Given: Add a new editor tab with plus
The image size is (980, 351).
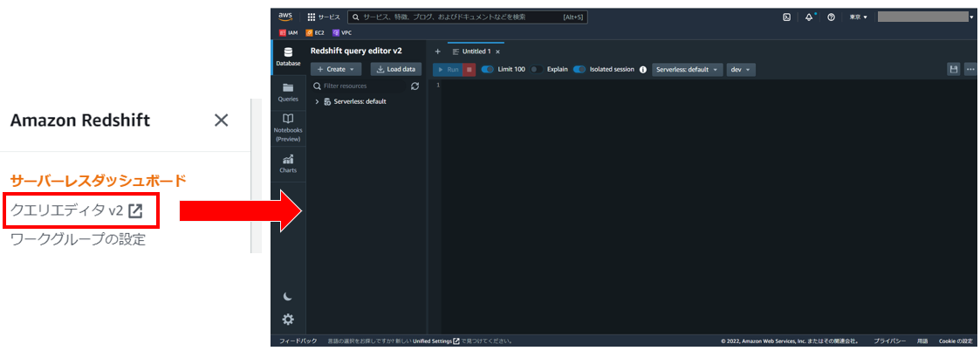Looking at the screenshot, I should (x=437, y=52).
